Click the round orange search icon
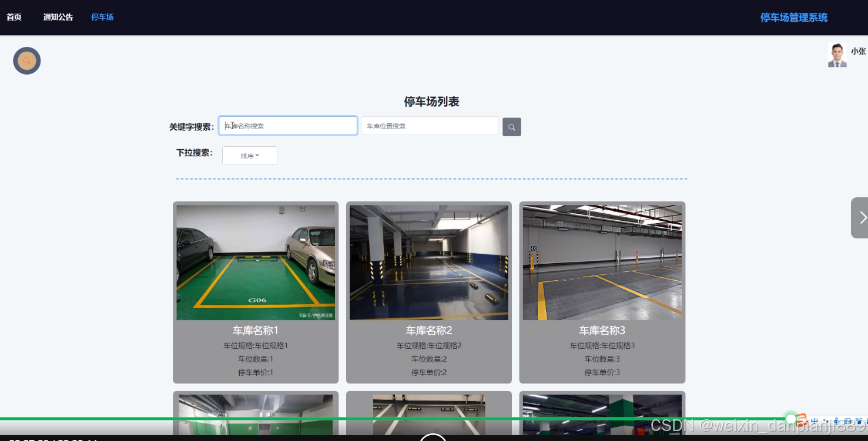This screenshot has width=868, height=441. pyautogui.click(x=27, y=60)
